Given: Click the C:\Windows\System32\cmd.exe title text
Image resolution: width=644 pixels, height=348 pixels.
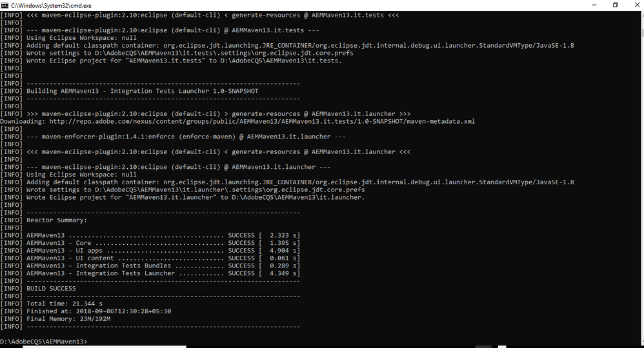Looking at the screenshot, I should click(52, 6).
